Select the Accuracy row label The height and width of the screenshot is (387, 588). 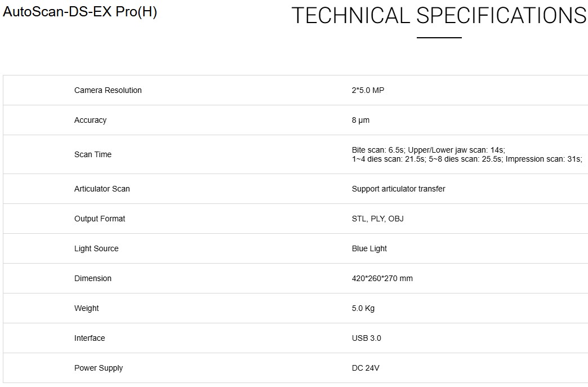pyautogui.click(x=90, y=120)
